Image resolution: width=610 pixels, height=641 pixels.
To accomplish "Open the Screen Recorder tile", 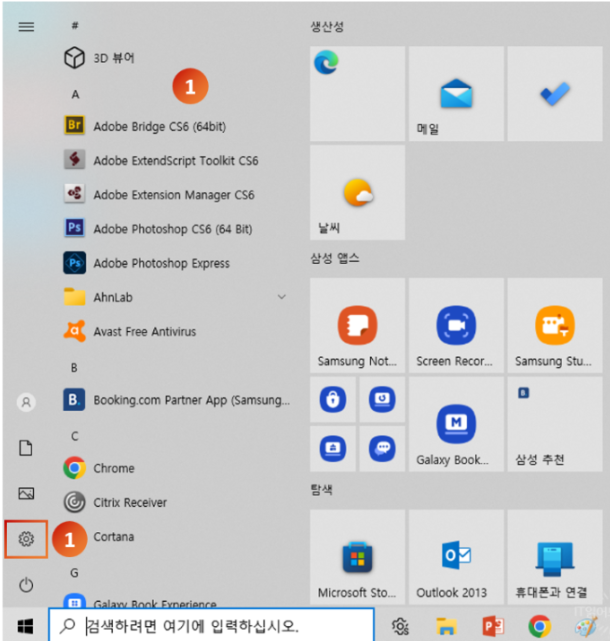I will pyautogui.click(x=456, y=325).
